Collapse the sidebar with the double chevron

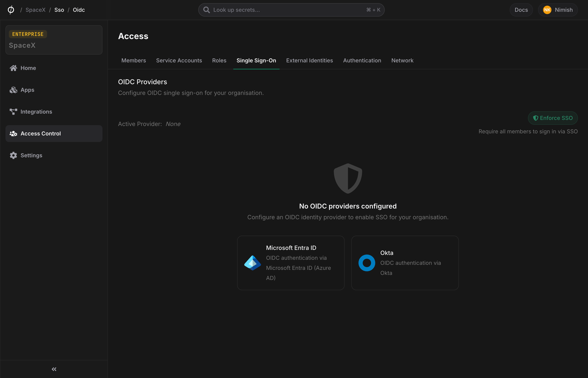tap(54, 369)
